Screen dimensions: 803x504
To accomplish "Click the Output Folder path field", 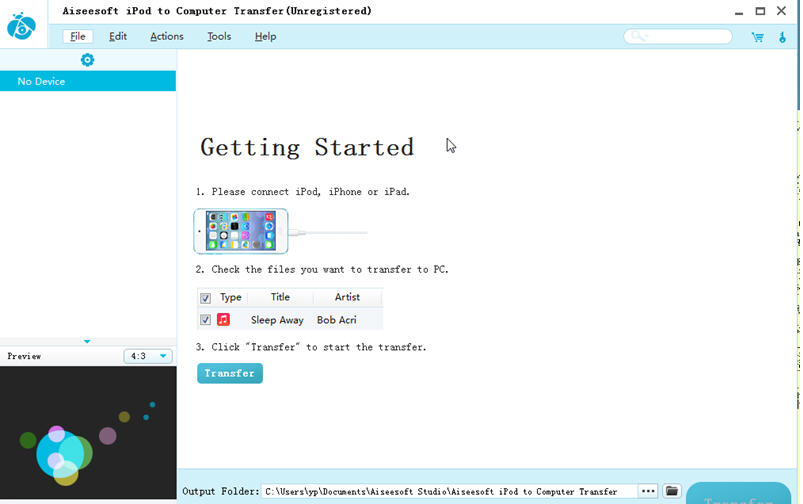I will [x=449, y=491].
